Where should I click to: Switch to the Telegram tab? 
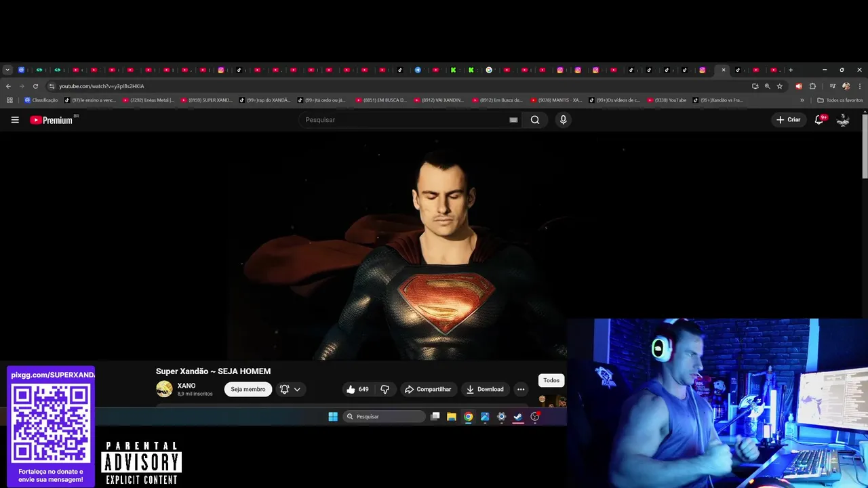tap(418, 70)
